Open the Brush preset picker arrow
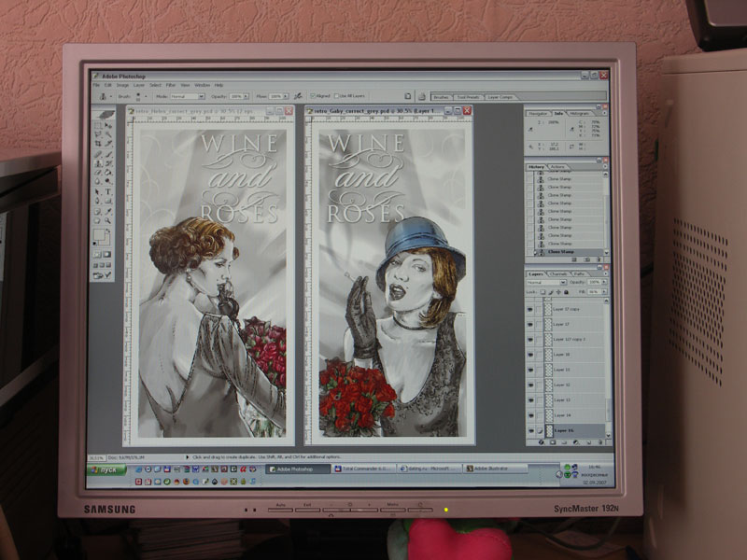747x560 pixels. [146, 96]
